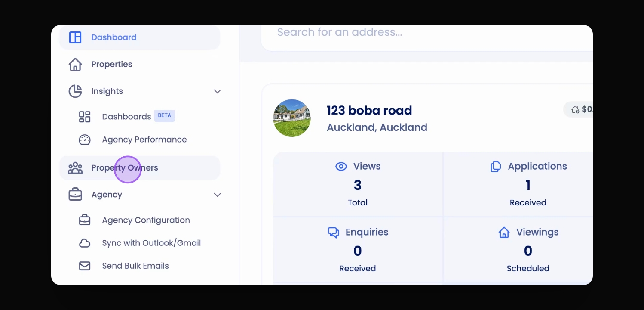This screenshot has height=310, width=644.
Task: Click the Send Bulk Emails envelope icon
Action: [85, 266]
